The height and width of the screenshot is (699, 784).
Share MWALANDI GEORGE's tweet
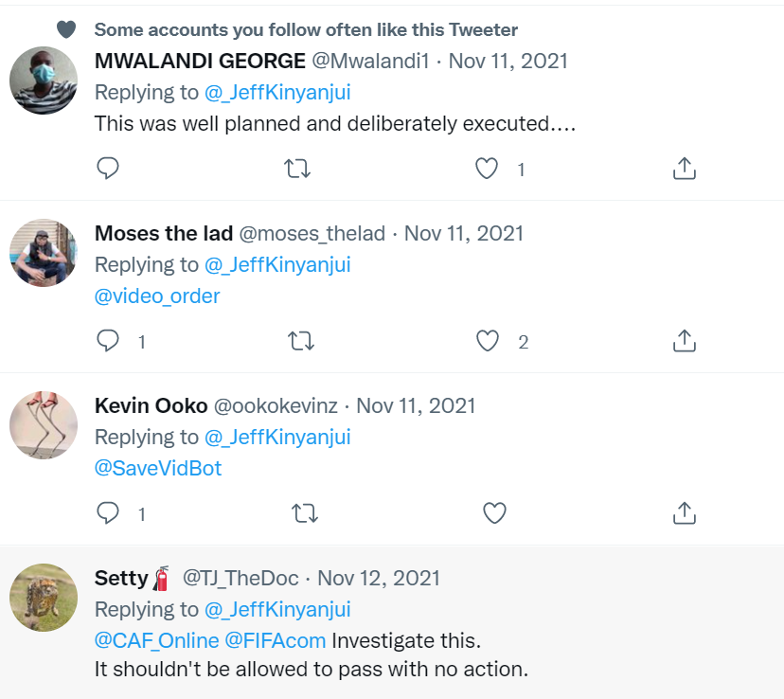(x=684, y=169)
